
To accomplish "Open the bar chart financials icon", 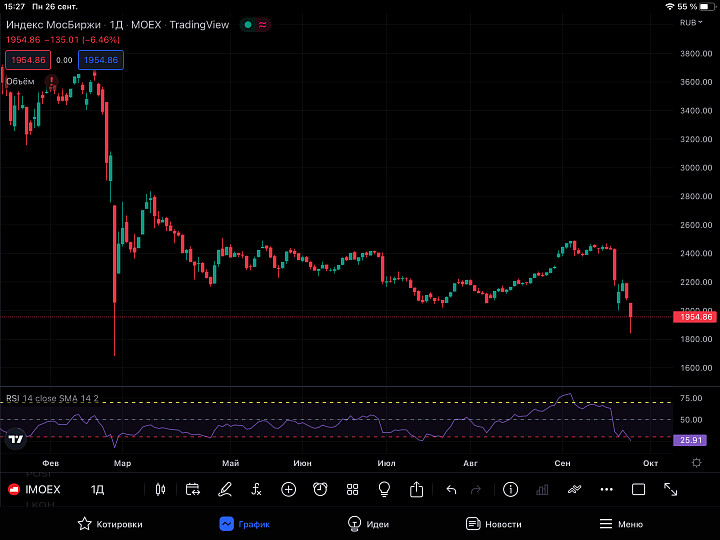I will point(542,489).
